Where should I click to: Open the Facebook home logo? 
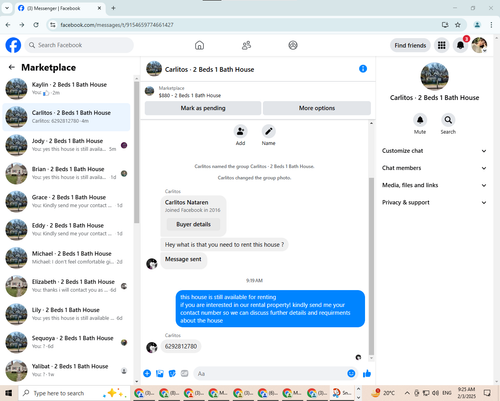tap(13, 45)
